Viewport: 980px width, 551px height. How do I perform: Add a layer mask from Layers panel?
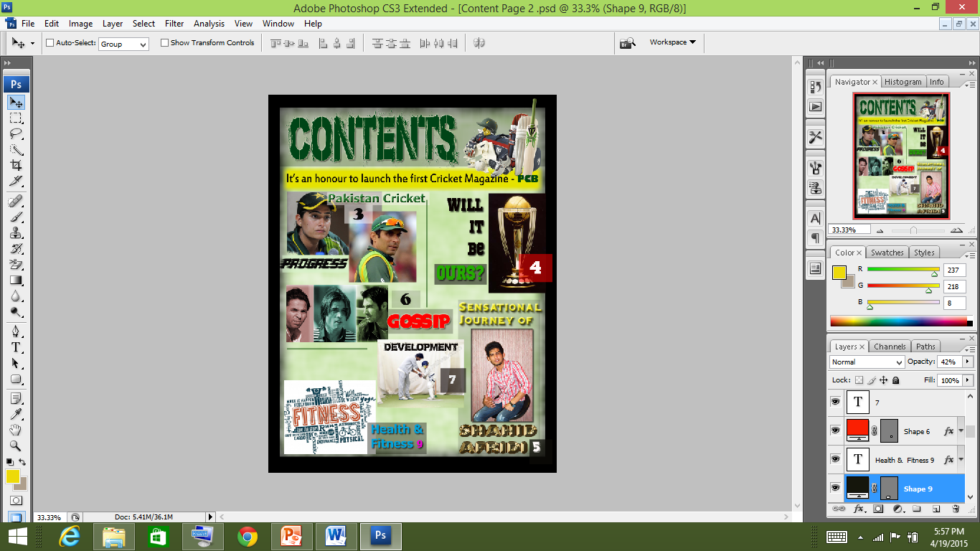[x=877, y=509]
